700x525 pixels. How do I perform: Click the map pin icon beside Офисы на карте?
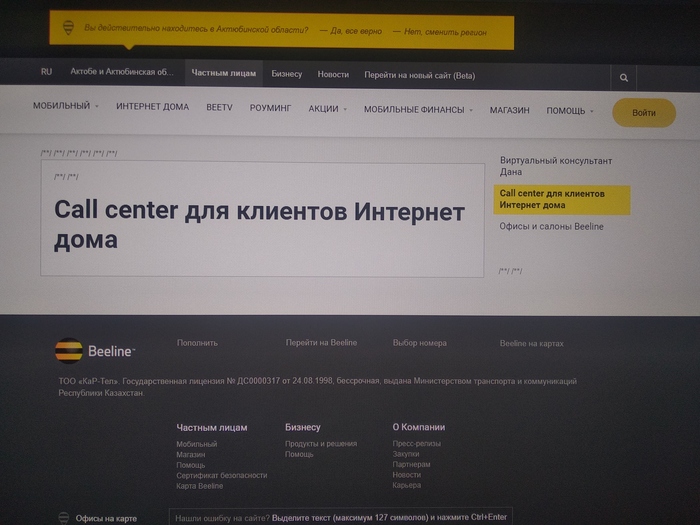tap(64, 518)
